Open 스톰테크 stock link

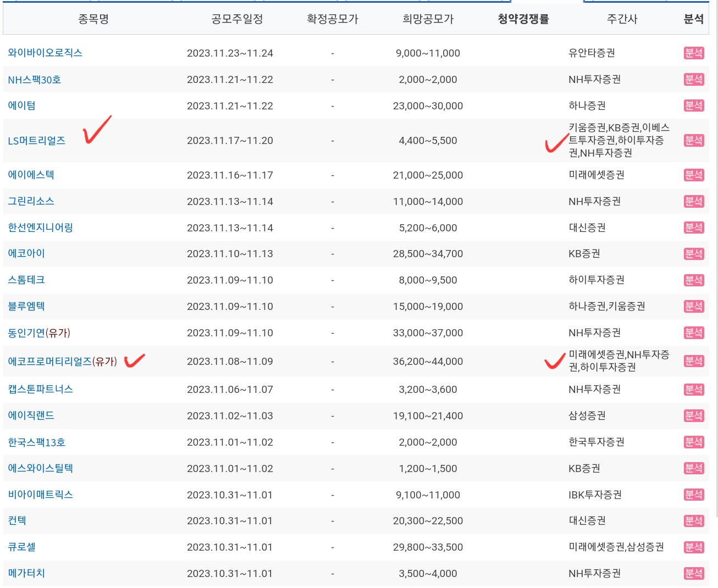(x=26, y=280)
